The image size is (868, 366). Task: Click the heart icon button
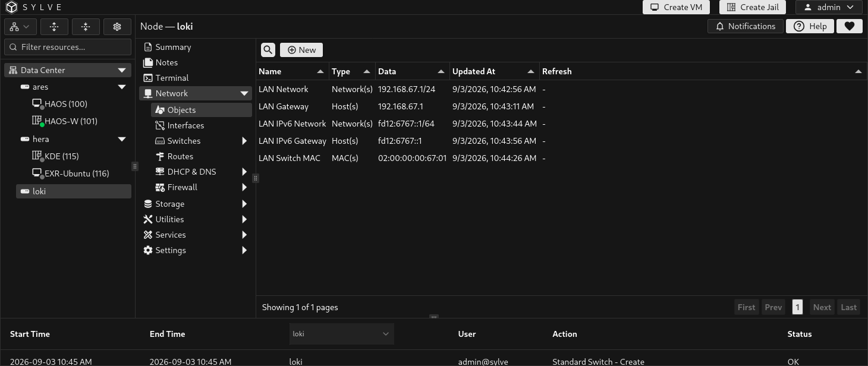tap(849, 26)
